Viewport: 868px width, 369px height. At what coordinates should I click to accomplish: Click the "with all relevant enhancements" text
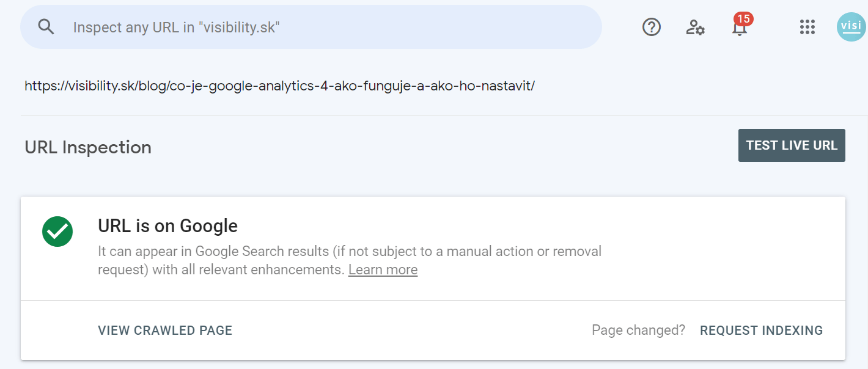coord(248,270)
